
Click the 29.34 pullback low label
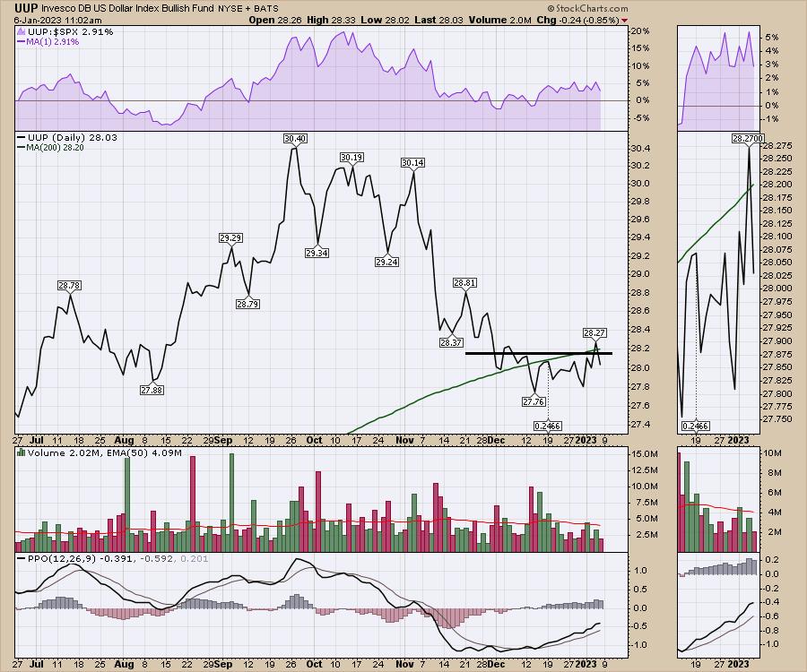tap(317, 253)
